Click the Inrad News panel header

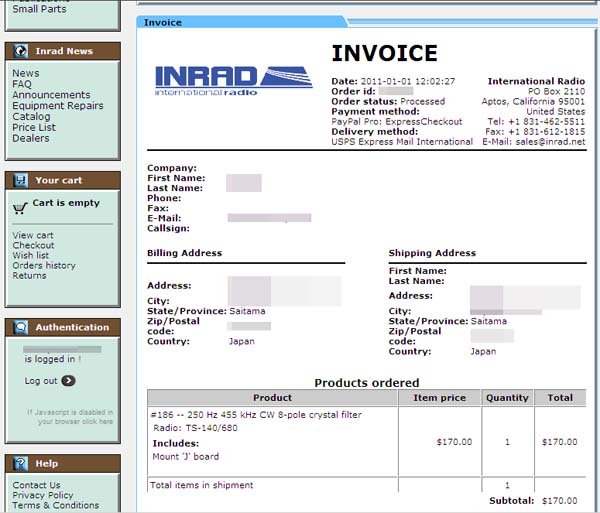[x=63, y=51]
